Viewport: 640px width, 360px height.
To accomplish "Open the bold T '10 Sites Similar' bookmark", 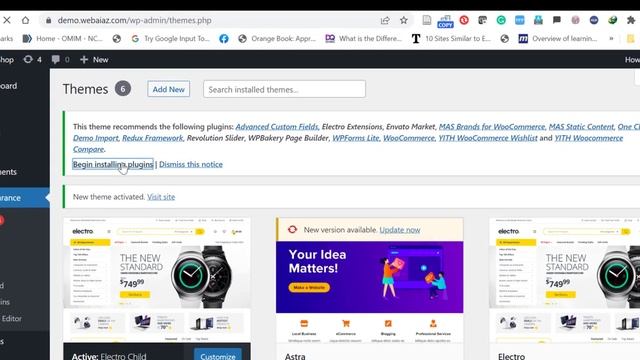I will pyautogui.click(x=451, y=39).
